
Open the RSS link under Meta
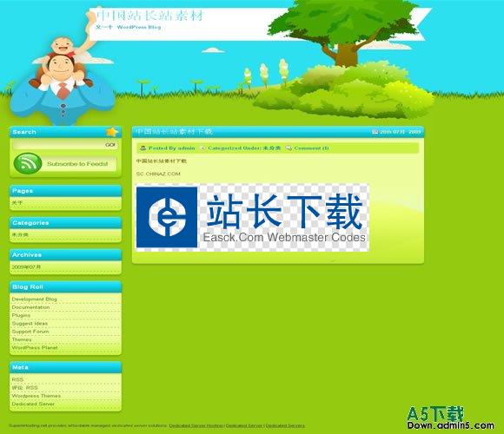tap(17, 380)
